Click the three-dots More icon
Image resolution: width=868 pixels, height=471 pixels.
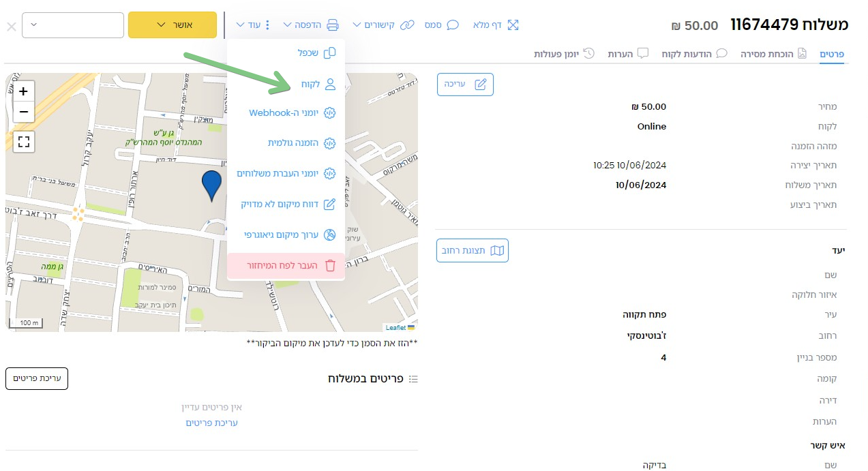(x=267, y=25)
